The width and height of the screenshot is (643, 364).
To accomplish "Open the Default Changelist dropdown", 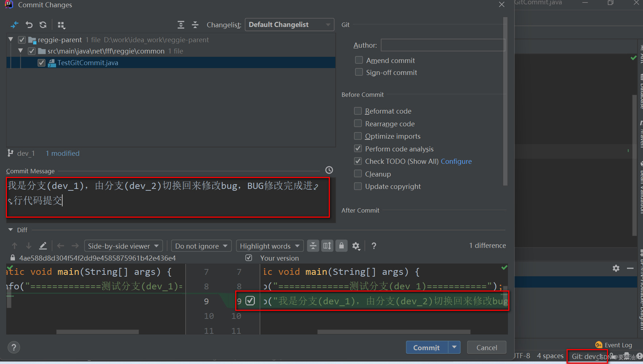I will (289, 24).
